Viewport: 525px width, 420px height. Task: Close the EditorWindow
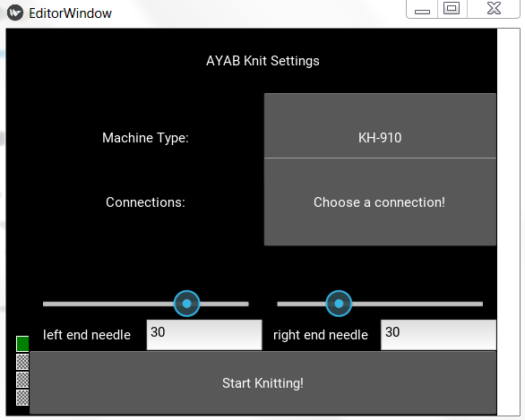point(494,8)
